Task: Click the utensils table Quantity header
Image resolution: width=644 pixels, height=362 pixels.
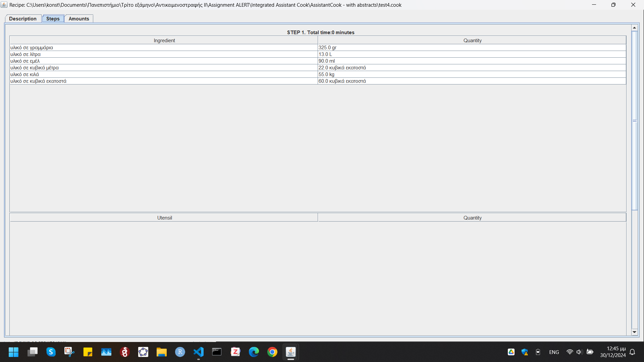Action: click(472, 218)
